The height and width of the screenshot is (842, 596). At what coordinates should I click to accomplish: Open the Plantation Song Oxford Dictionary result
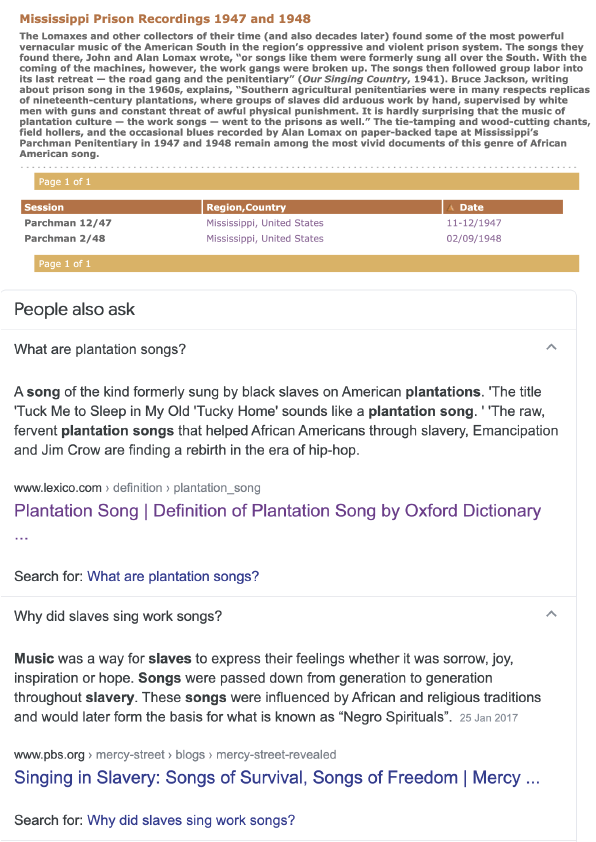(x=277, y=511)
